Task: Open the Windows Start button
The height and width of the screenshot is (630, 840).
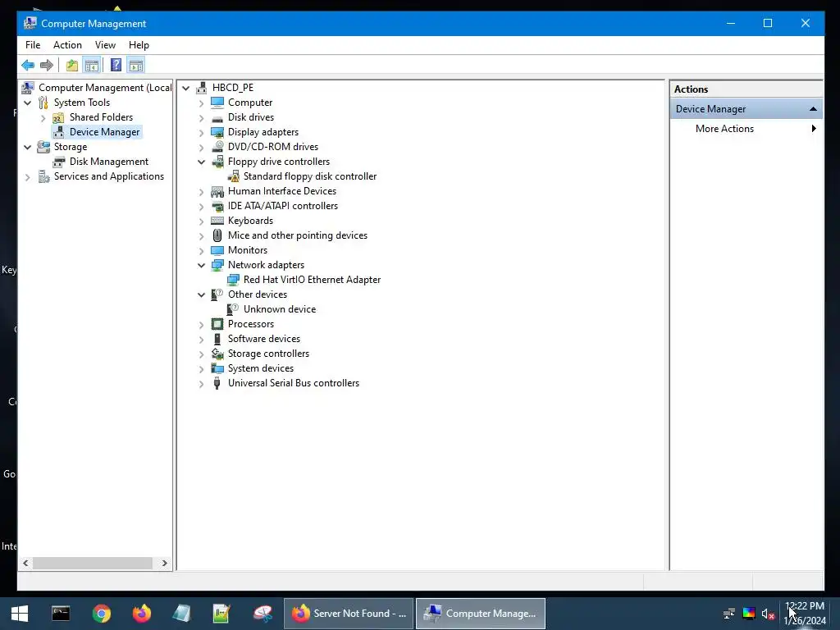Action: (20, 614)
